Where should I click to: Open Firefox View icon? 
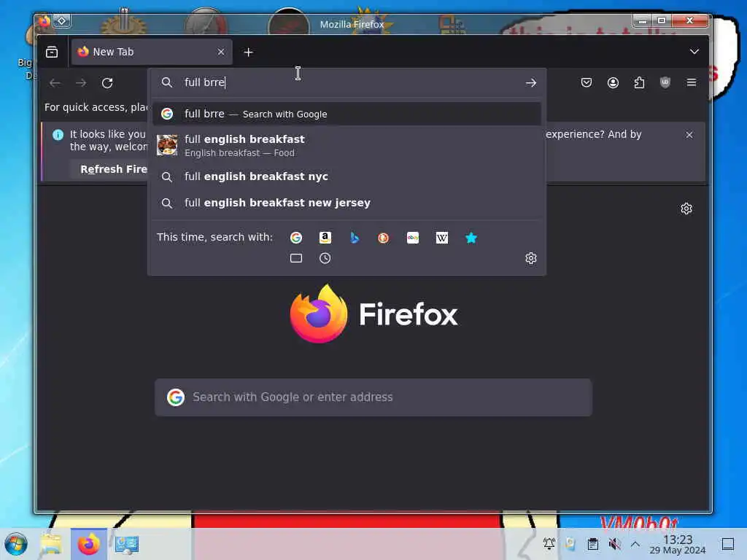[52, 52]
